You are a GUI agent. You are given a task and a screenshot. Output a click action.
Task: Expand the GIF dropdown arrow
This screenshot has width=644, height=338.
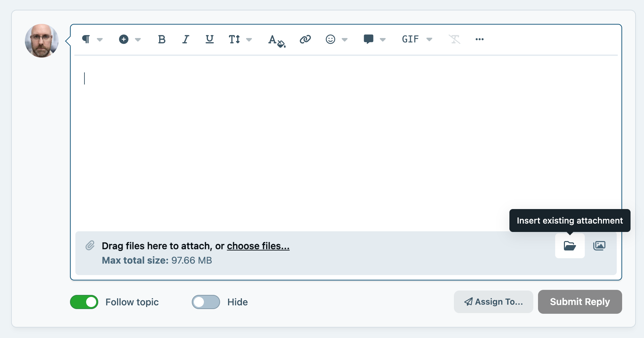point(429,40)
